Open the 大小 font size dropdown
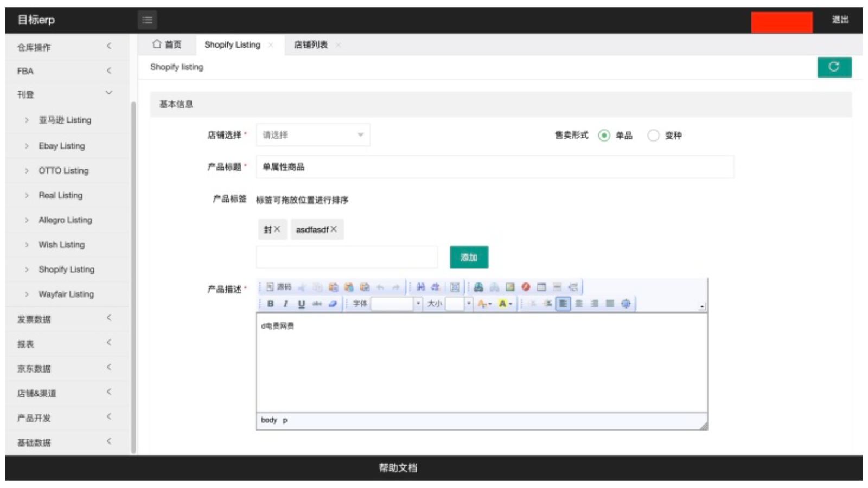Screen dimensions: 868x488 (458, 304)
